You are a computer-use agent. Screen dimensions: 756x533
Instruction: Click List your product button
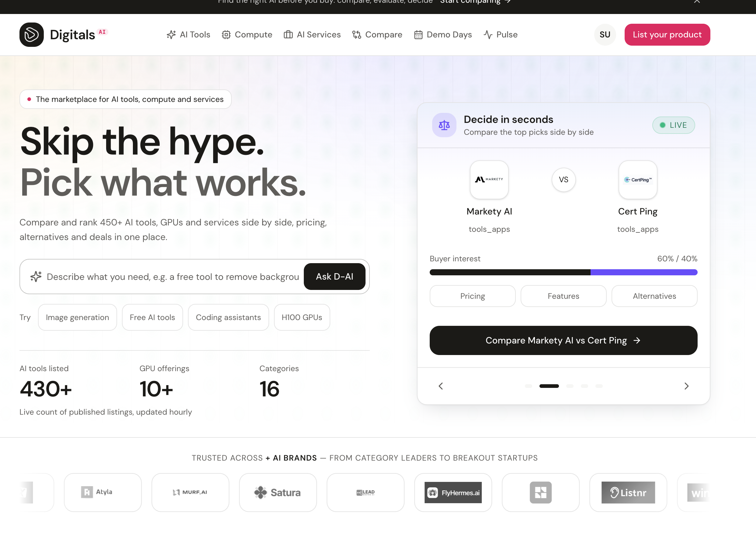tap(667, 35)
